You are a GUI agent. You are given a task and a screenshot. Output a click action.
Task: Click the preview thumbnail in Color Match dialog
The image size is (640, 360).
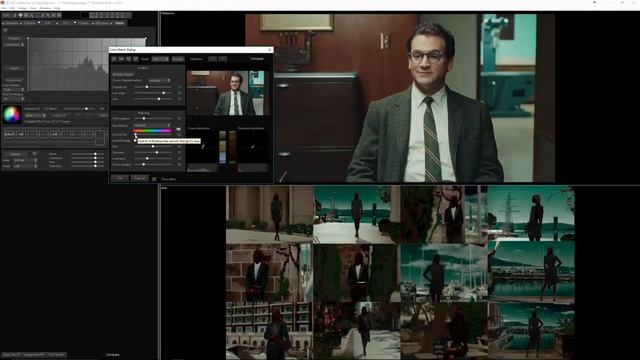coord(228,93)
